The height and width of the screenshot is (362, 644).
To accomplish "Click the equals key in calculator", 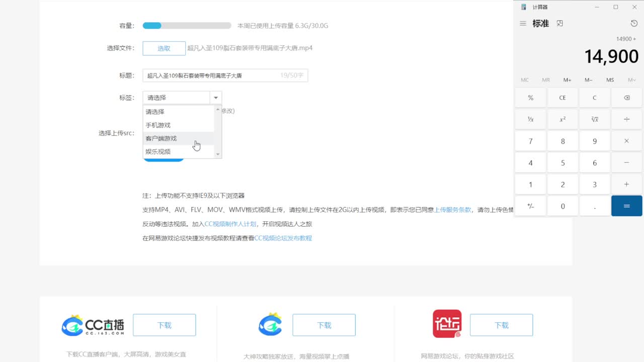I will click(627, 206).
